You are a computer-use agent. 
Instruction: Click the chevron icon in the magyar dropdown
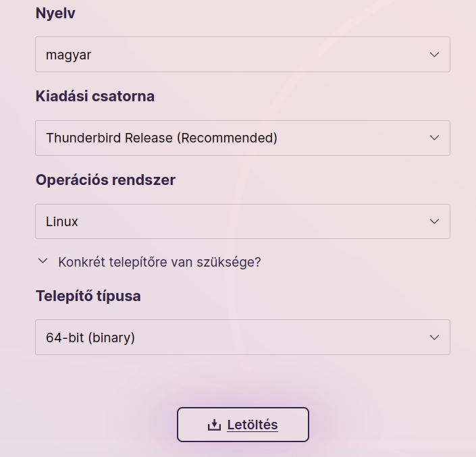coord(434,55)
